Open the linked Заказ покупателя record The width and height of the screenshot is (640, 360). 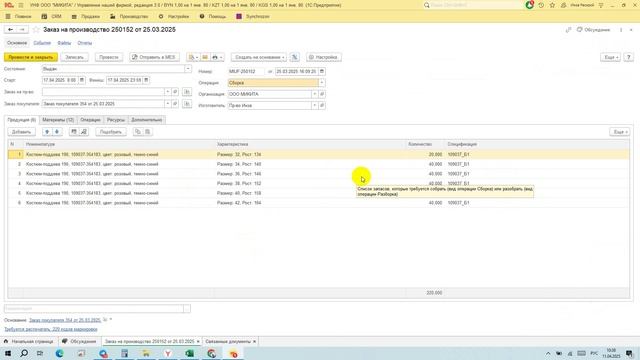pos(175,104)
